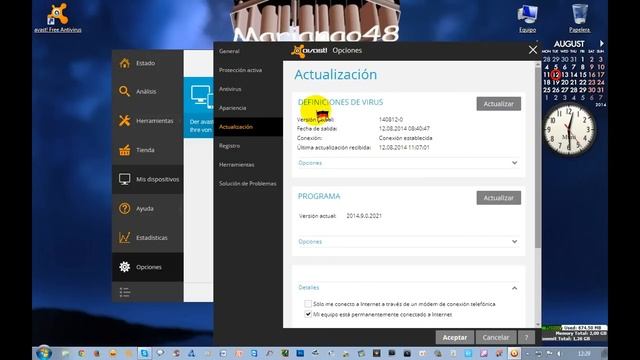Close the Opciones dialog with X
The height and width of the screenshot is (360, 640).
(x=533, y=50)
